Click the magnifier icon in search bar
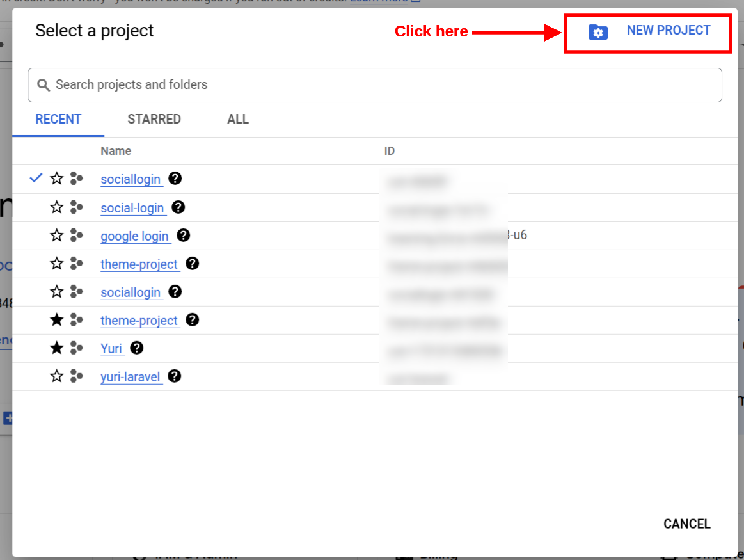 coord(44,85)
